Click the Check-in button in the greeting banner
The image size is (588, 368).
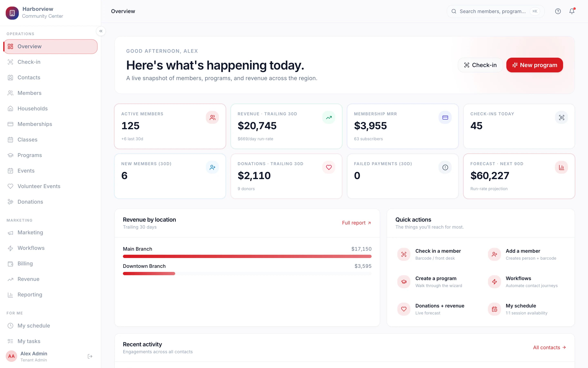click(480, 65)
